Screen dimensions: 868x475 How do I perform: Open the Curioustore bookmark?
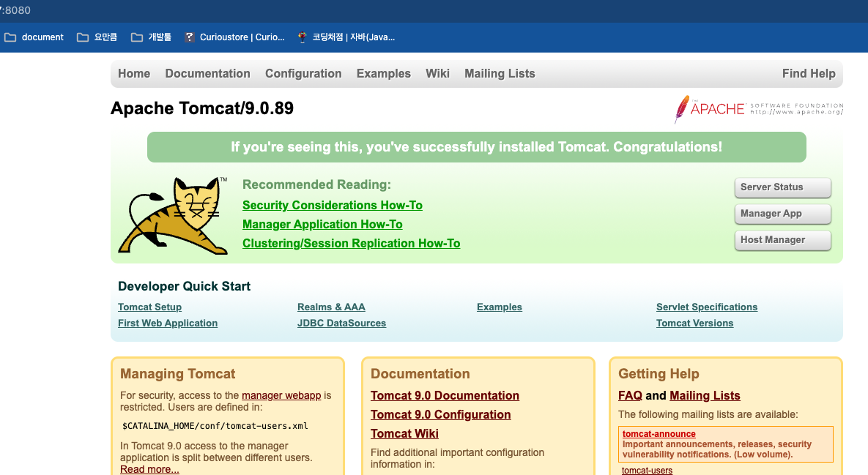[234, 37]
